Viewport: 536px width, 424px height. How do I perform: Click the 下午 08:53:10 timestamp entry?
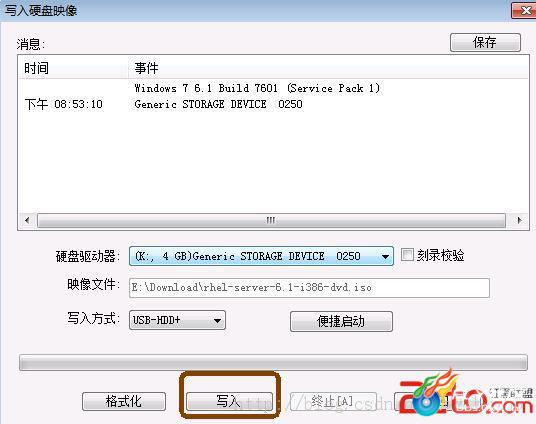point(64,104)
